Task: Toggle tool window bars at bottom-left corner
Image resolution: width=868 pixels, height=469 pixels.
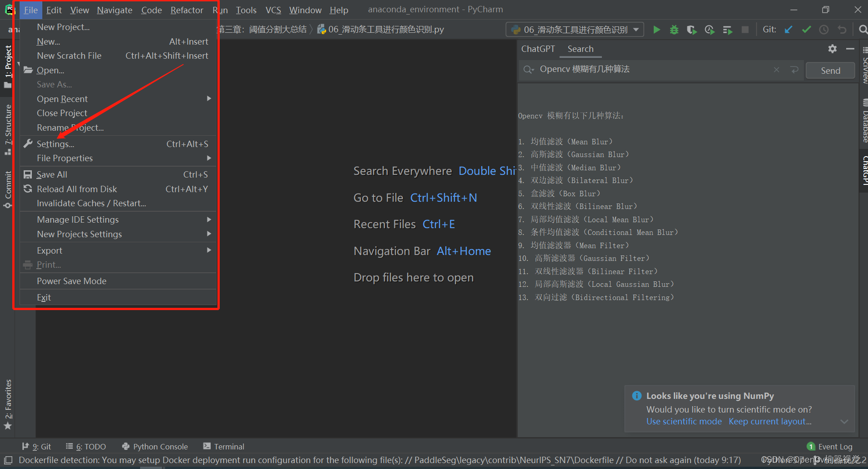Action: [x=8, y=460]
